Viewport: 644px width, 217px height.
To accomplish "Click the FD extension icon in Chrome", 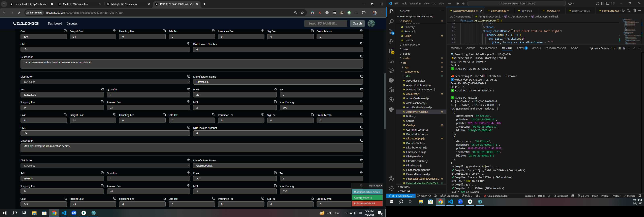I will coord(334,13).
